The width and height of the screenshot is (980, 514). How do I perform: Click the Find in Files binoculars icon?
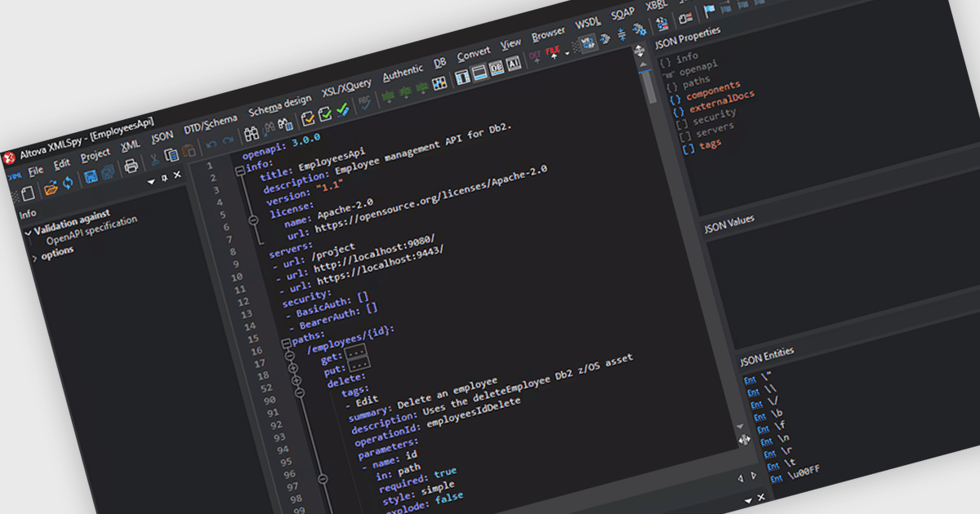point(285,124)
